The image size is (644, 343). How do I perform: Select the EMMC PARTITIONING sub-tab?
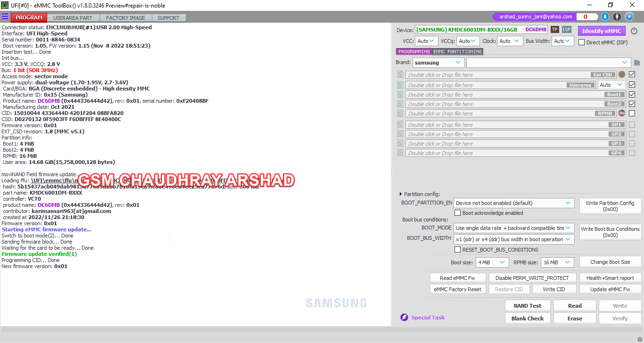click(x=458, y=51)
